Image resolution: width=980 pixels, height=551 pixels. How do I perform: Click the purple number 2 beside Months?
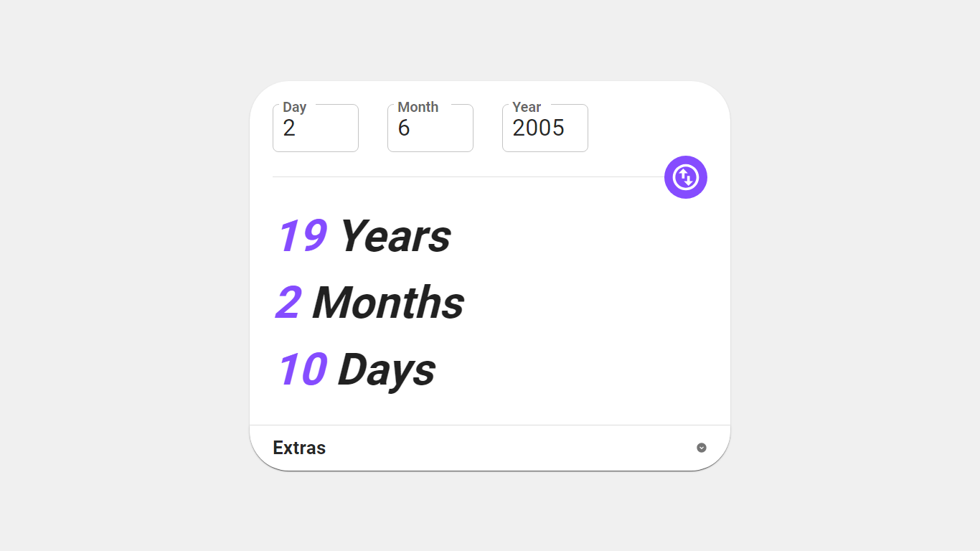pos(288,303)
